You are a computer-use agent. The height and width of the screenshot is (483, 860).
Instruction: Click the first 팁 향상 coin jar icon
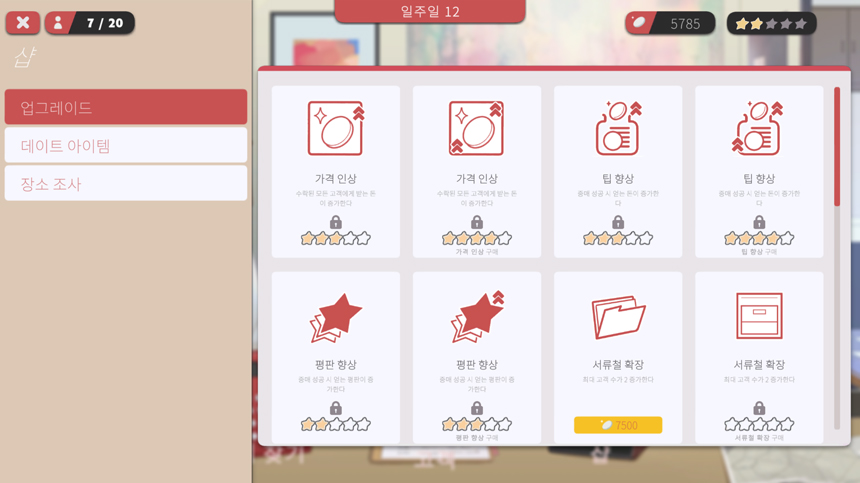pos(618,128)
